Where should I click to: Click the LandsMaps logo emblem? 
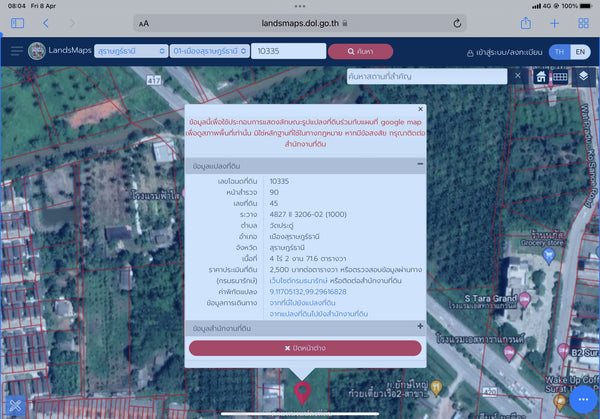(x=37, y=51)
